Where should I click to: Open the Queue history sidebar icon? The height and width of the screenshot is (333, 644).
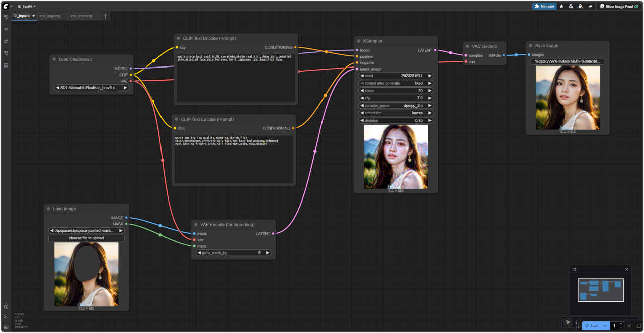pos(6,17)
